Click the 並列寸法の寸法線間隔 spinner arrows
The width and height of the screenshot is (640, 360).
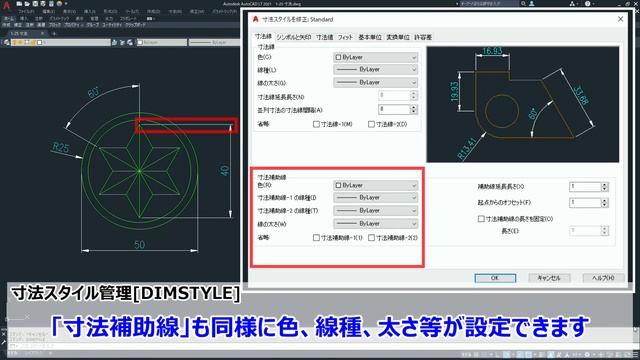(413, 109)
